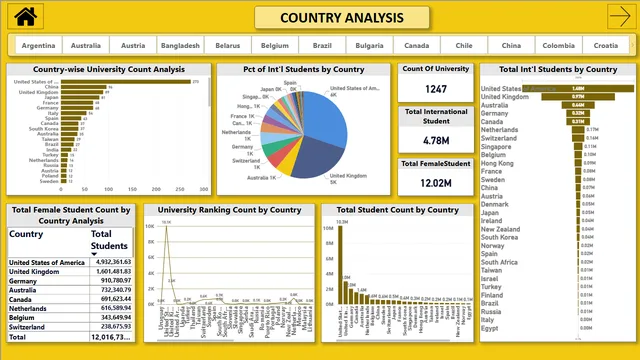Image resolution: width=640 pixels, height=360 pixels.
Task: Pick Colombia in country slicer
Action: (558, 45)
